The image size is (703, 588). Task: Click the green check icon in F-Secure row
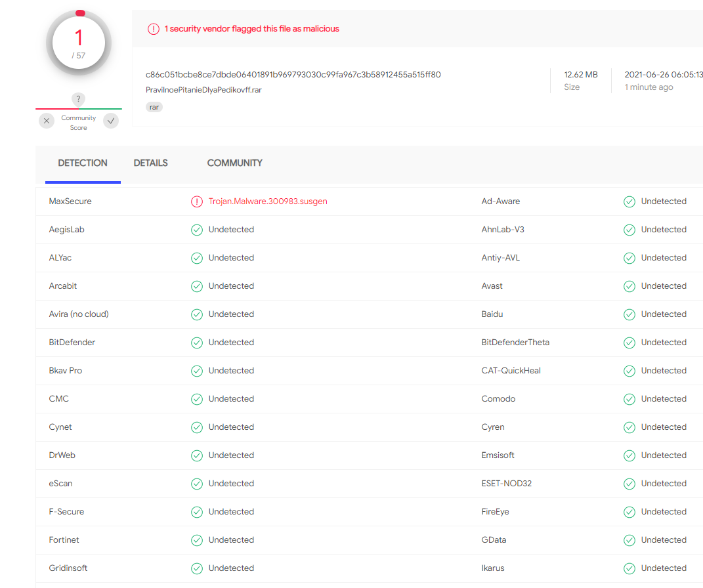pyautogui.click(x=197, y=513)
